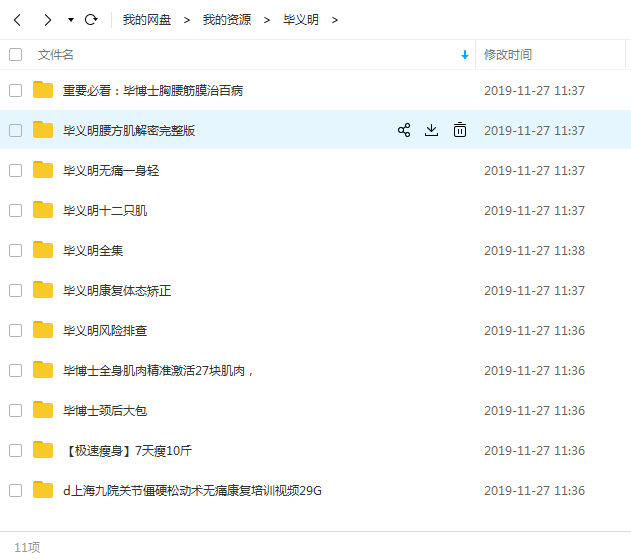Tick the select-all checkbox in the header
Image resolution: width=631 pixels, height=559 pixels.
15,54
